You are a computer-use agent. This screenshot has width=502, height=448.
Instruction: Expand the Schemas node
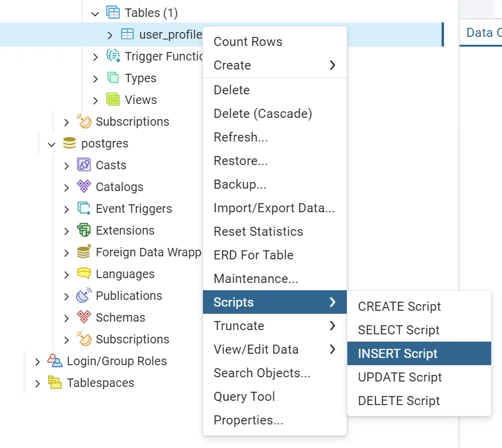click(66, 318)
